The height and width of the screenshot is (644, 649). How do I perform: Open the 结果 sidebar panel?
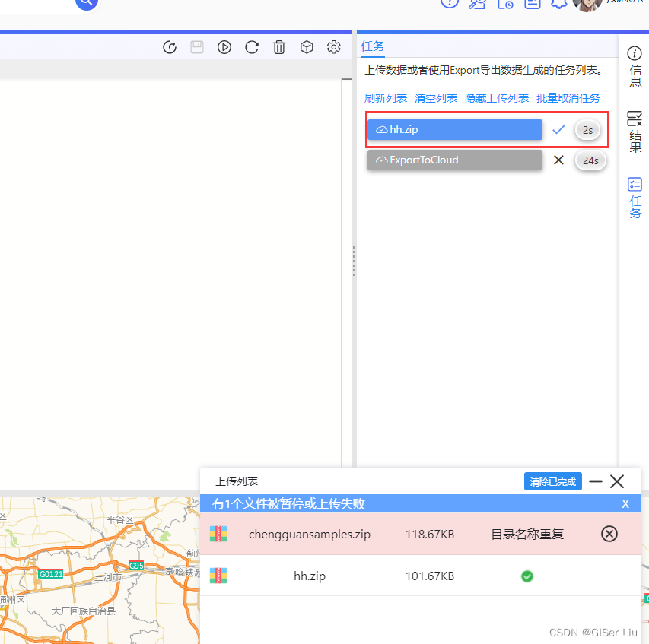pos(635,132)
